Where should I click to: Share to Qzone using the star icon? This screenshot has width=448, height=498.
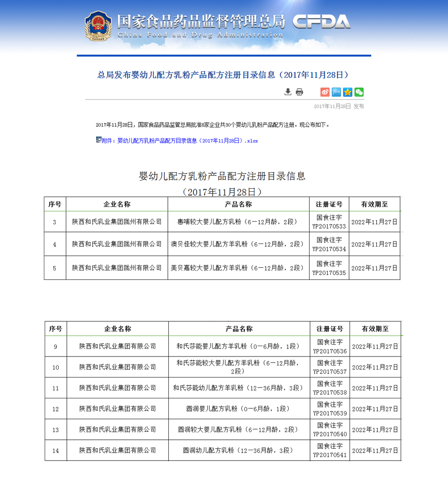pos(347,92)
